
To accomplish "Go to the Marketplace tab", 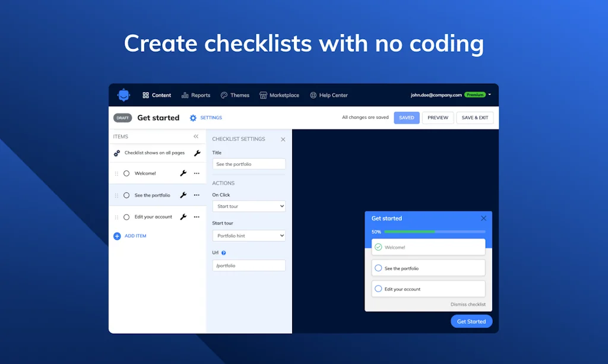I will (x=280, y=95).
